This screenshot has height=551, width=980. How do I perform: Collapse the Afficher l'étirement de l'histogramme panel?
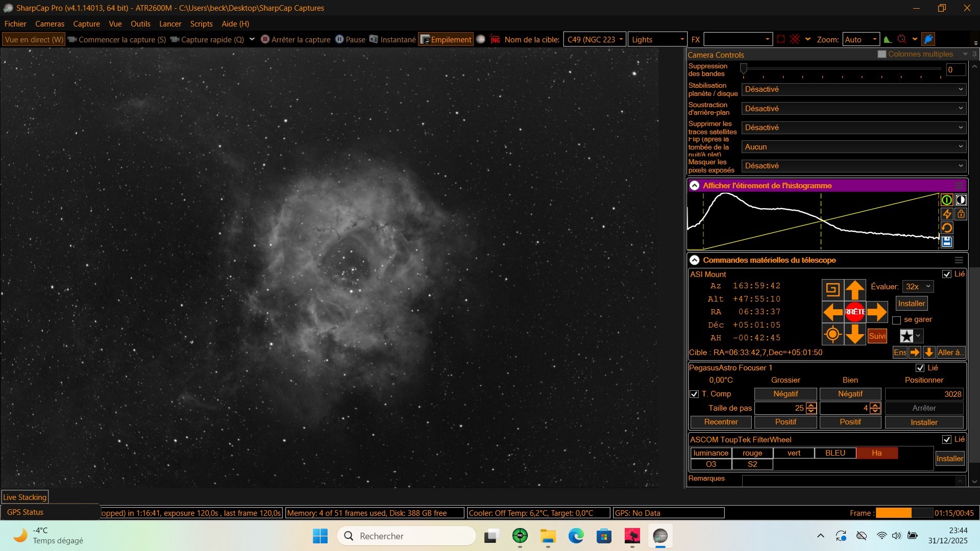694,186
